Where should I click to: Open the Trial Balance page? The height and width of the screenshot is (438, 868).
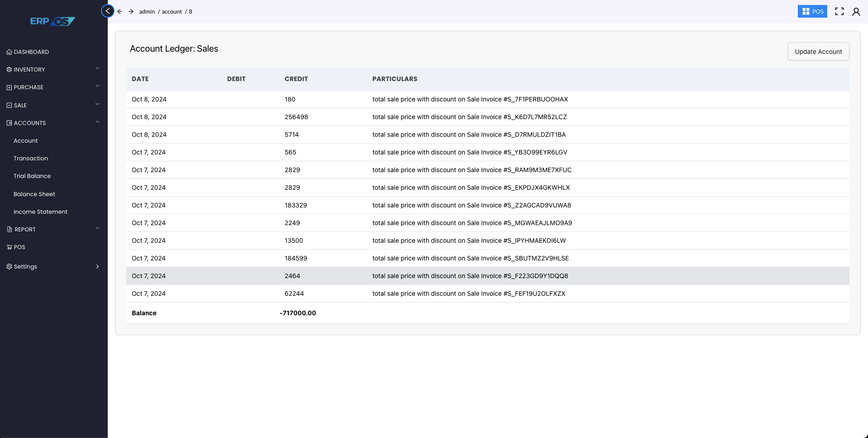tap(32, 176)
